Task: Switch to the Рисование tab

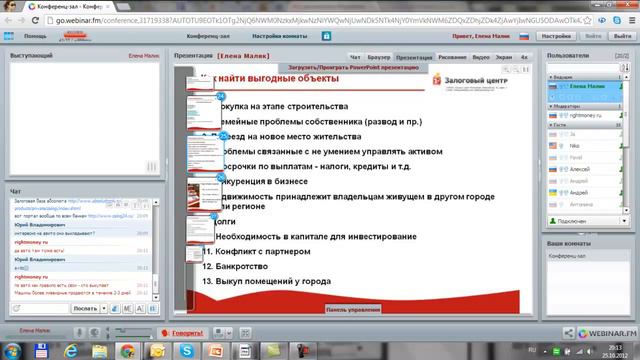Action: pos(452,57)
